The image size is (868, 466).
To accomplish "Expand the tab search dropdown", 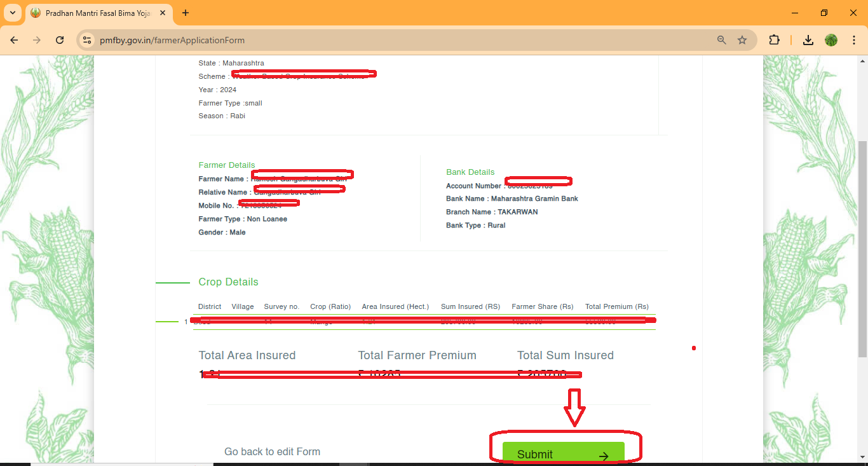I will 12,13.
